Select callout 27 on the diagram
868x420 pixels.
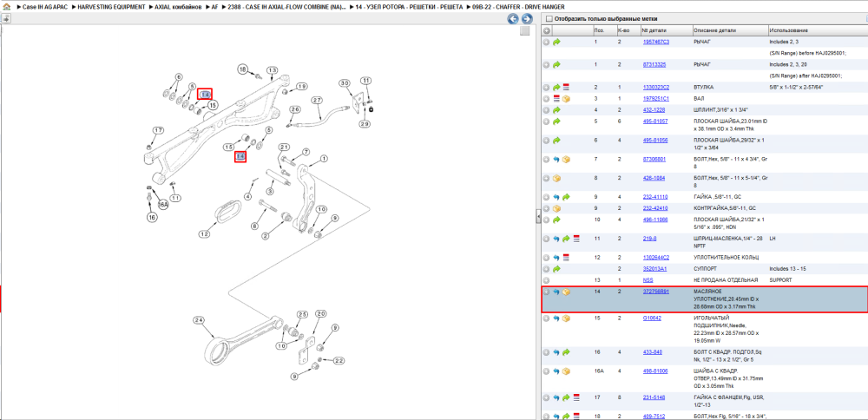pyautogui.click(x=317, y=101)
